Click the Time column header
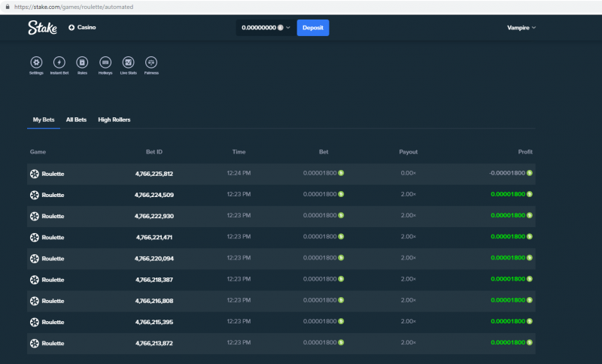 [239, 152]
